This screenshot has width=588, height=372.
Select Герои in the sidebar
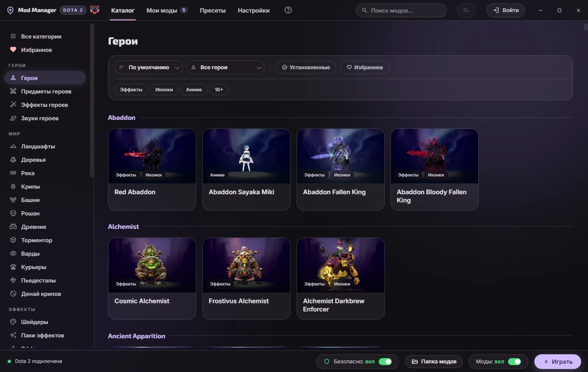click(x=45, y=78)
